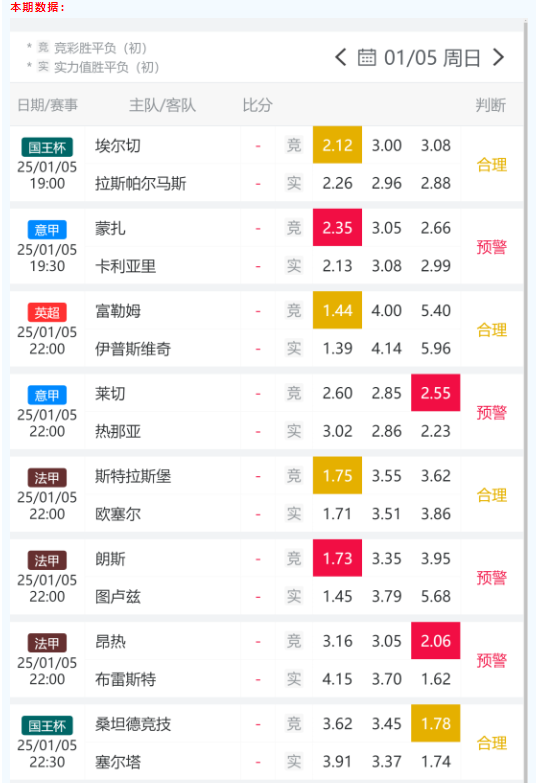Open the calendar date picker icon
The height and width of the screenshot is (783, 541).
(x=367, y=57)
